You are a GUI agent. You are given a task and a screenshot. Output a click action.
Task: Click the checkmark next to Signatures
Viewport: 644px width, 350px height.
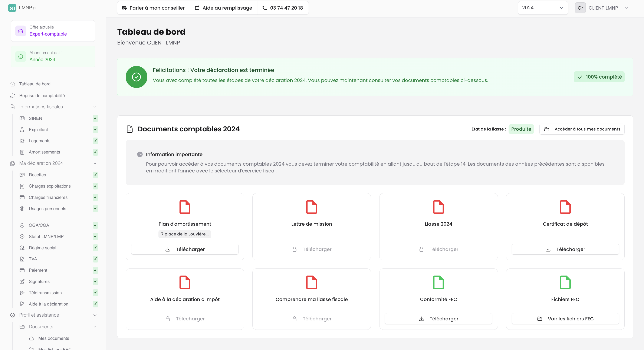coord(95,281)
